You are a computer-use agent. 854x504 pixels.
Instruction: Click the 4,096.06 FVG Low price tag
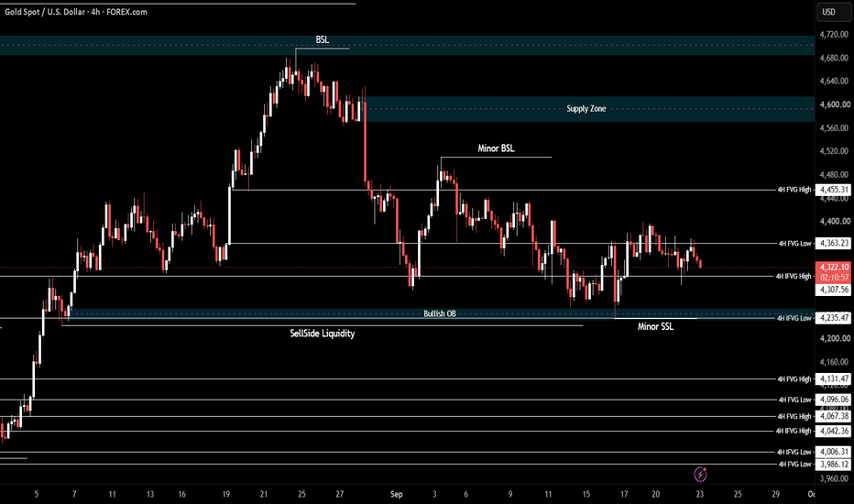point(835,400)
